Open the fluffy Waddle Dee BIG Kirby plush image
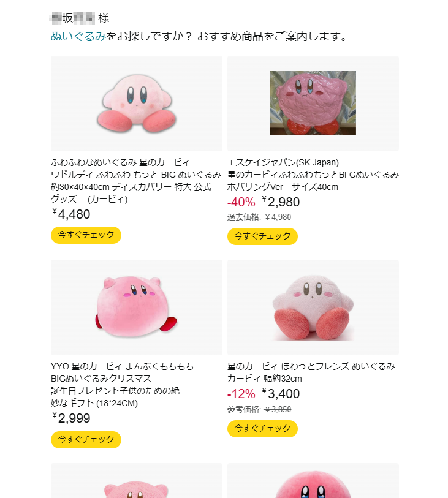Viewport: 448px width, 498px height. point(136,103)
